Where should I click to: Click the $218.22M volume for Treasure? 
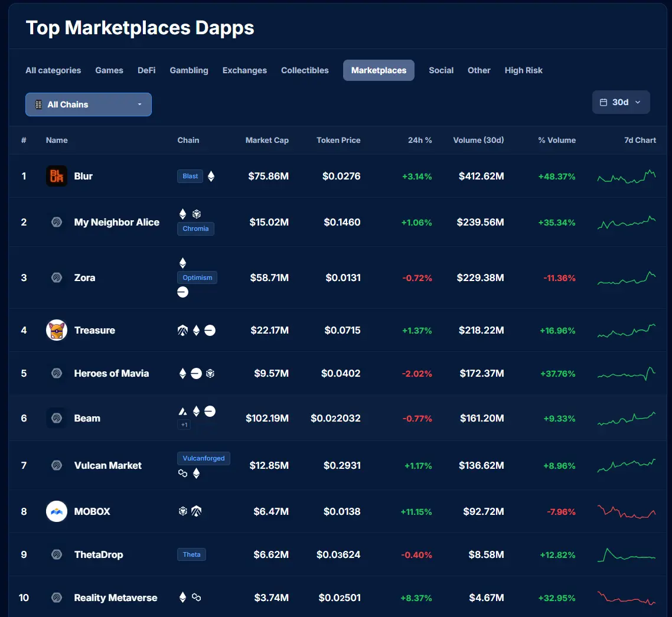(x=481, y=331)
